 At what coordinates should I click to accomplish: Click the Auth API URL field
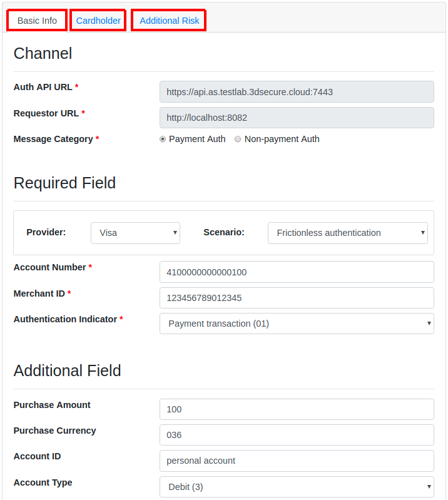[x=297, y=92]
